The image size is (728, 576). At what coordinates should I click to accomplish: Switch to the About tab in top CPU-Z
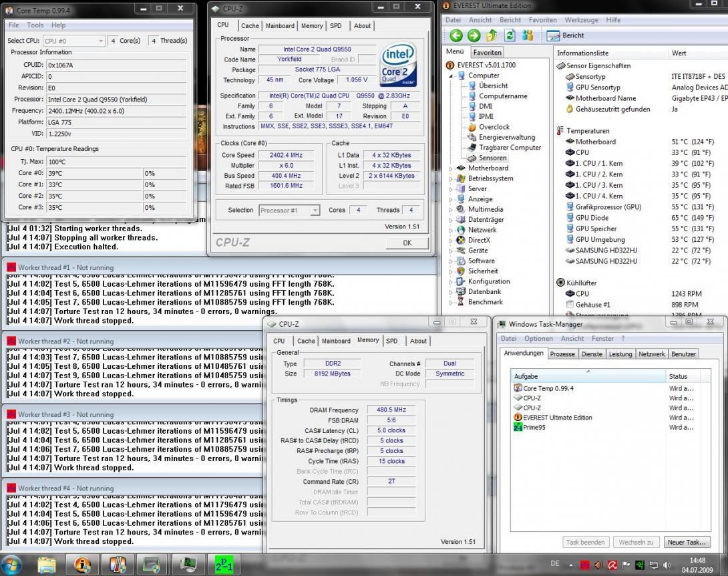coord(362,26)
